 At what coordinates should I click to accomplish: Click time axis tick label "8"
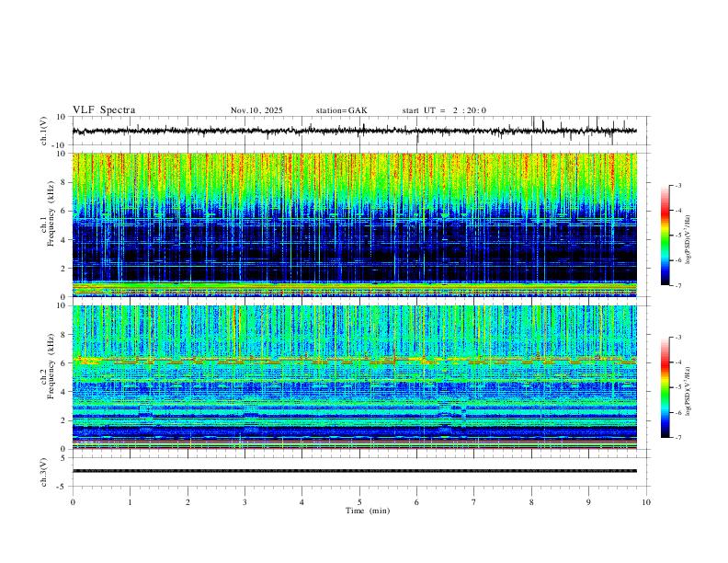[531, 502]
